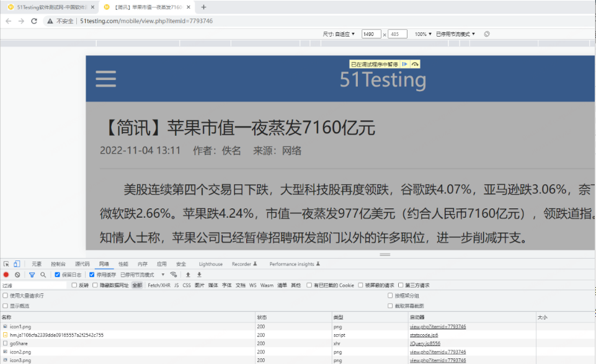Stop recording network log (red dot)
The image size is (596, 364).
click(6, 274)
